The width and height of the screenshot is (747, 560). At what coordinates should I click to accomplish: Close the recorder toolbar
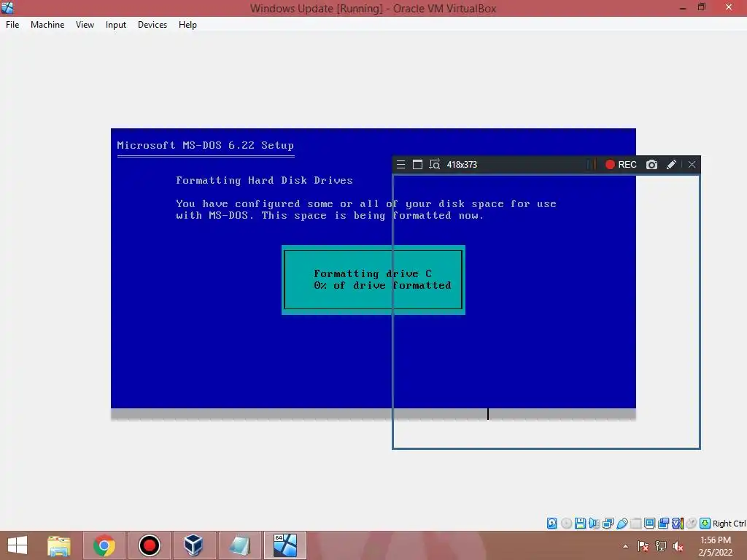(692, 164)
